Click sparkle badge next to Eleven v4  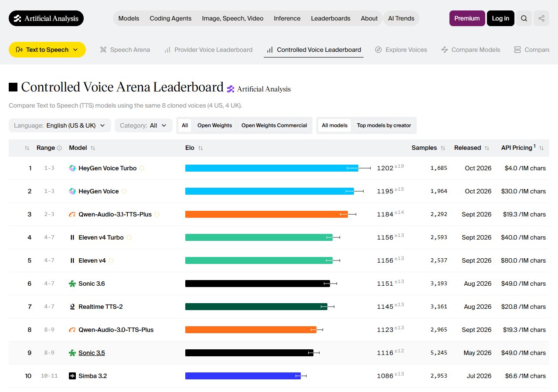111,260
